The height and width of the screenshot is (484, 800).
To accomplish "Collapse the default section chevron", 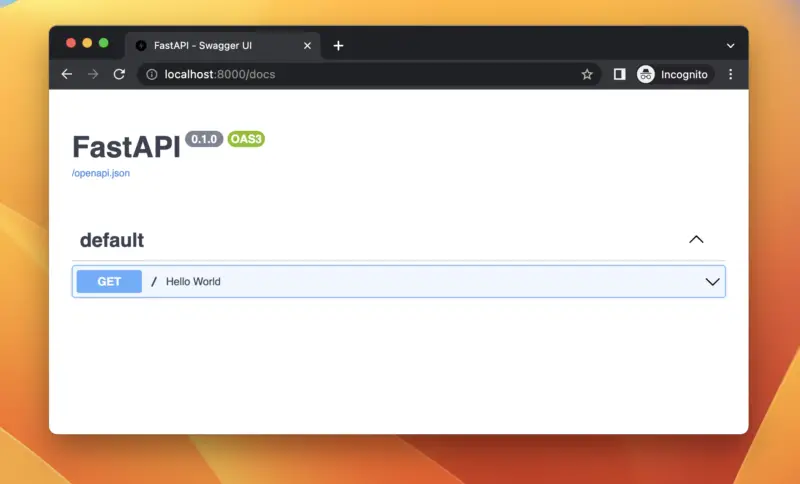I will point(696,240).
